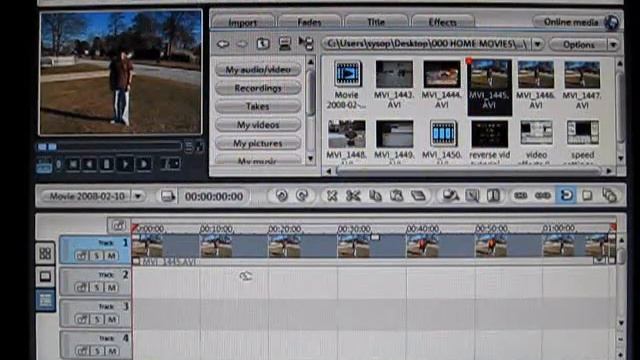The image size is (640, 360).
Task: Open the My audio/video folder
Action: (x=258, y=69)
